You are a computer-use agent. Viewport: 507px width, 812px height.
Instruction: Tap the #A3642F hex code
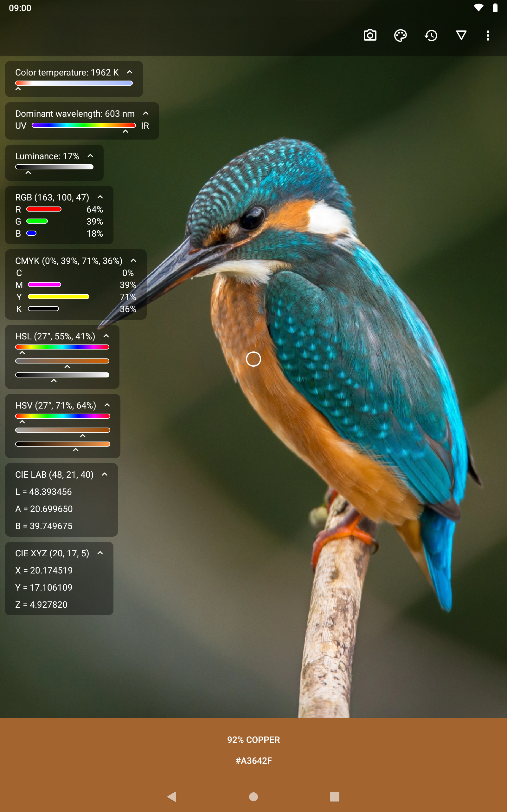coord(253,761)
